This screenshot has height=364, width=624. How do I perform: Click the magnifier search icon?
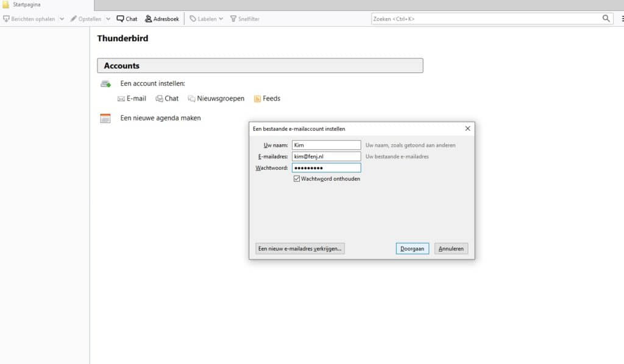[606, 18]
